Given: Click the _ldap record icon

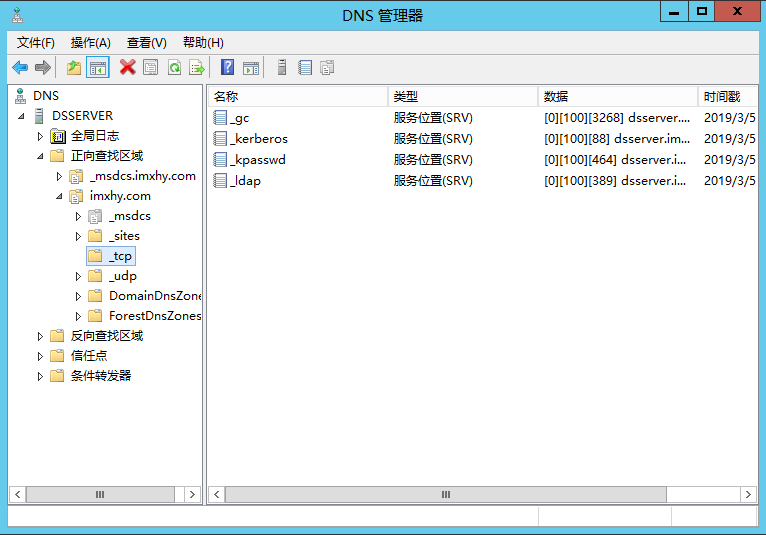Looking at the screenshot, I should (220, 180).
